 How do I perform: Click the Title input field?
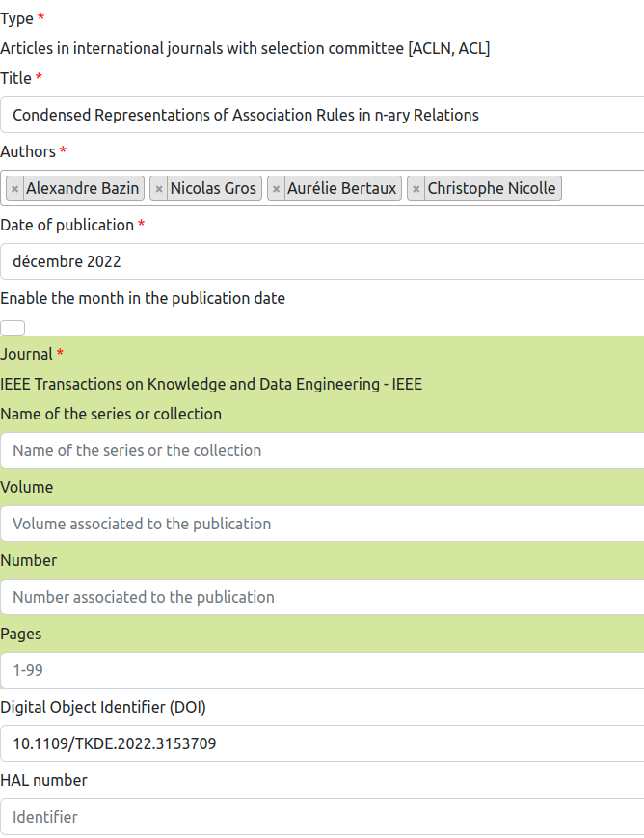(322, 115)
